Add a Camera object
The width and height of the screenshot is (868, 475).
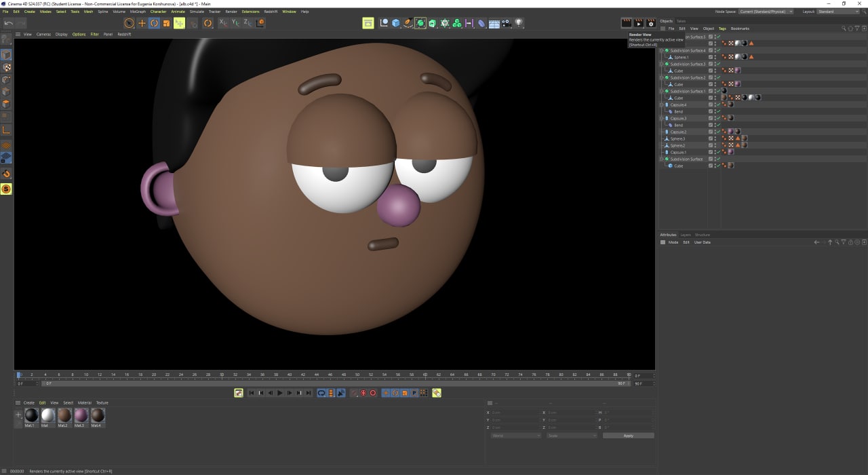507,23
